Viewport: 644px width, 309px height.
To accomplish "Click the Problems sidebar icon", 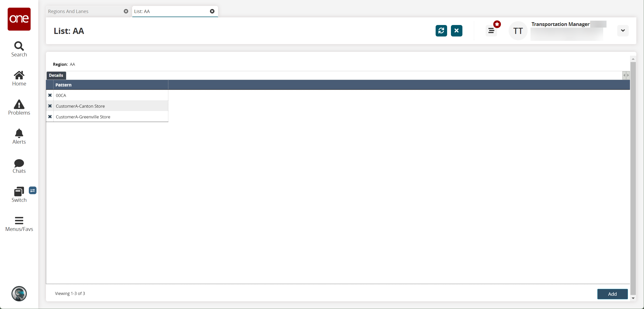I will point(19,108).
